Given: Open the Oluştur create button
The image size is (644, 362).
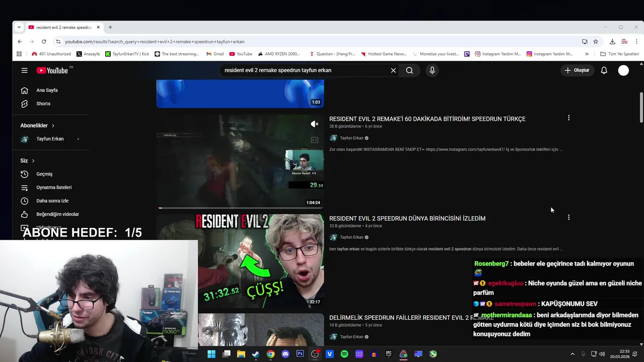Looking at the screenshot, I should [x=577, y=70].
